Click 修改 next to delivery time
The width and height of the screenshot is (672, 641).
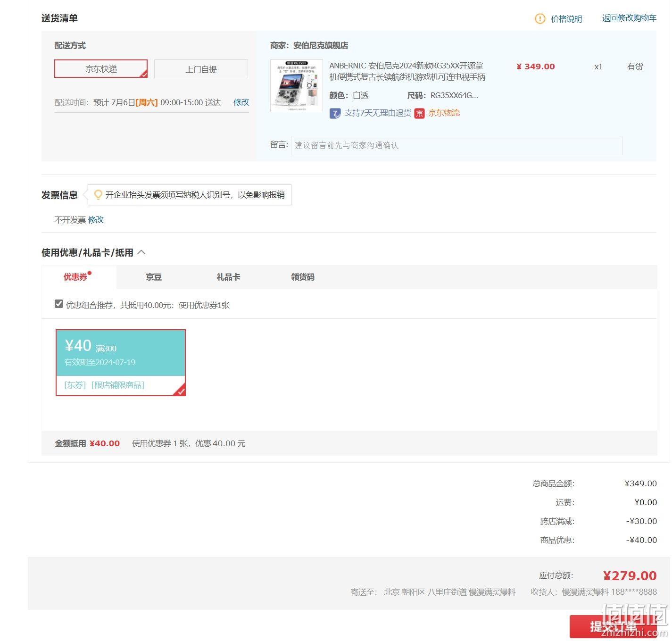click(241, 102)
